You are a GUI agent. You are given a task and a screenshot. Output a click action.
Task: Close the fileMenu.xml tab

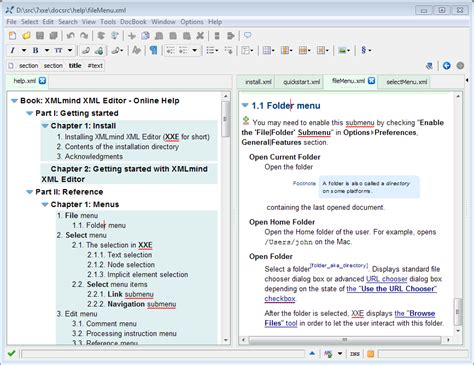tap(372, 80)
